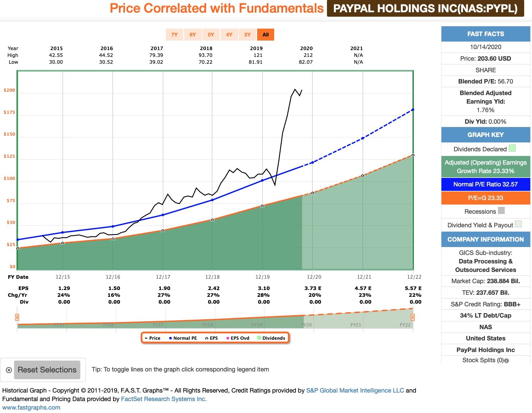Screen dimensions: 532x413
Task: Click the right range slider handle
Action: (x=413, y=317)
